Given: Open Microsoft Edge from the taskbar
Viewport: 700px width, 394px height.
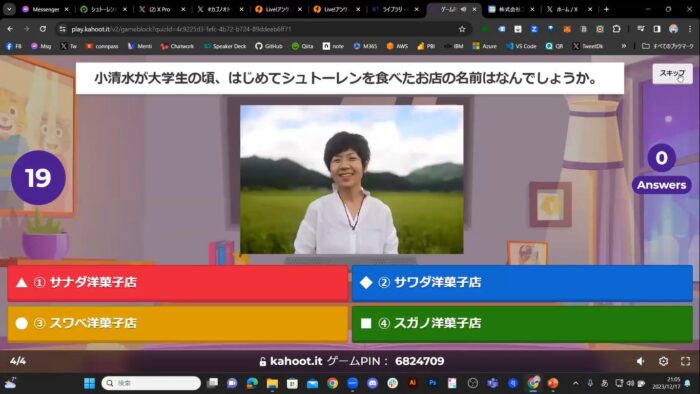Looking at the screenshot, I should [x=252, y=383].
